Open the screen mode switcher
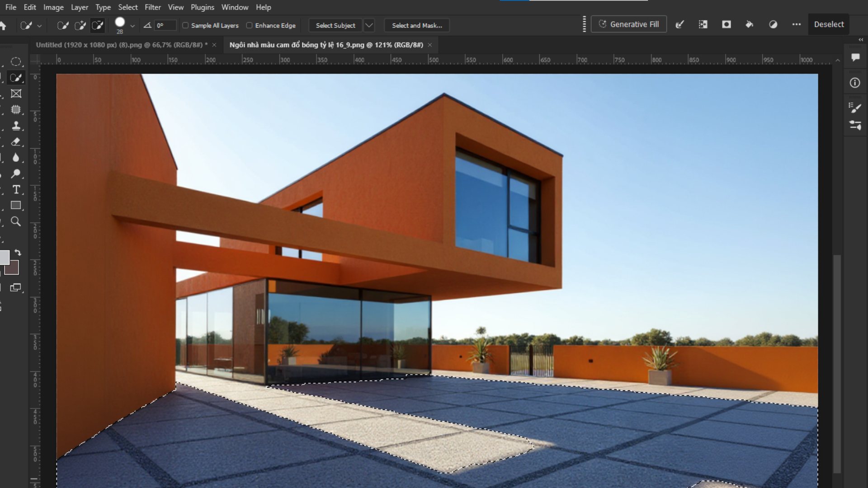 tap(16, 288)
